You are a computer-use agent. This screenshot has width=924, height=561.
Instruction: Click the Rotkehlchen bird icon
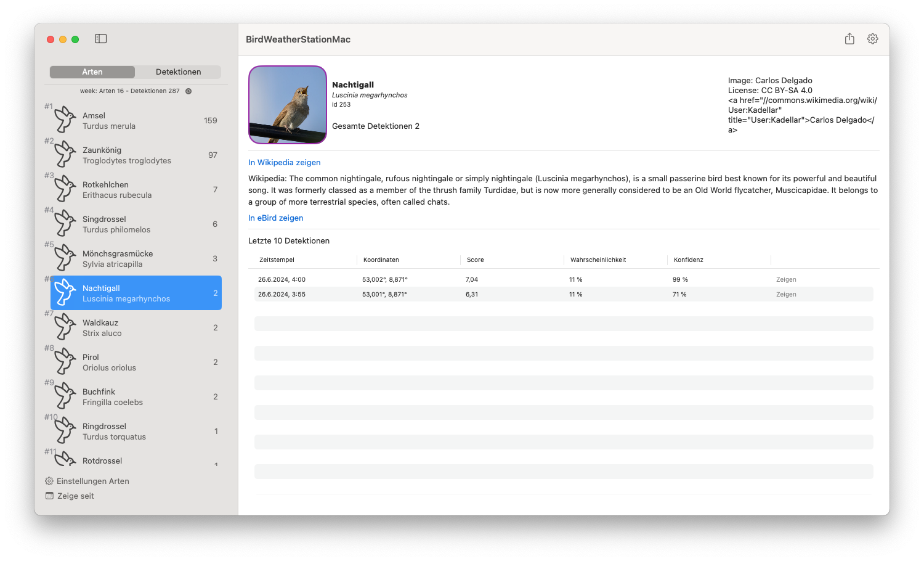pos(63,189)
